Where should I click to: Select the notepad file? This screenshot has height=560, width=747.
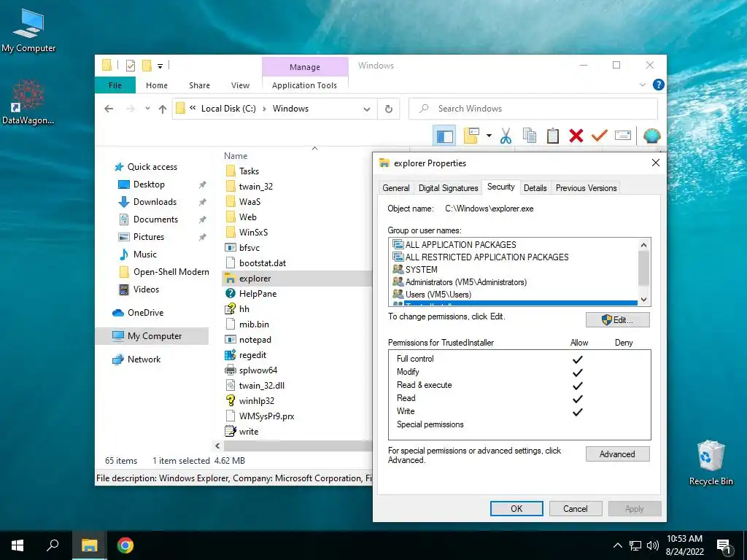[x=255, y=340]
